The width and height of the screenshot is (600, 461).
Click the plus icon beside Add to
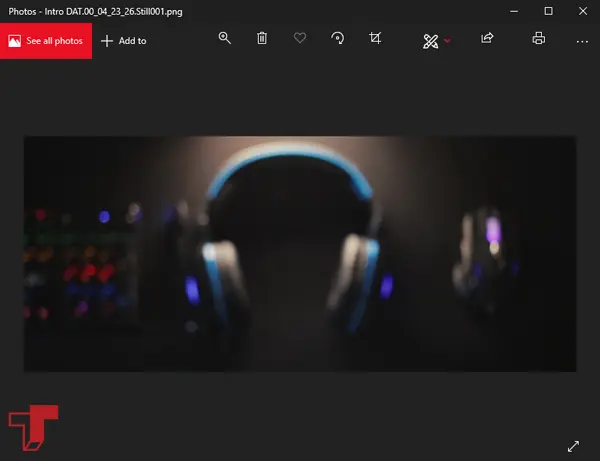click(x=107, y=41)
